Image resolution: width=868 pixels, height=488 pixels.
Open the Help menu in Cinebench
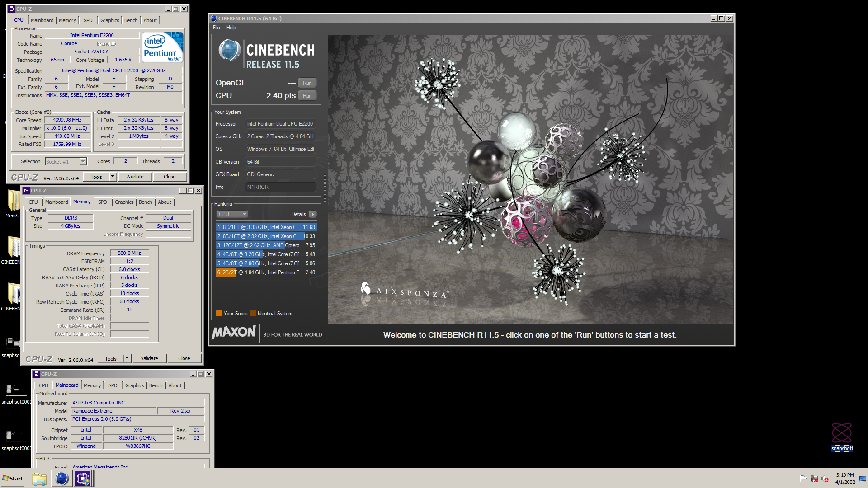click(x=231, y=28)
